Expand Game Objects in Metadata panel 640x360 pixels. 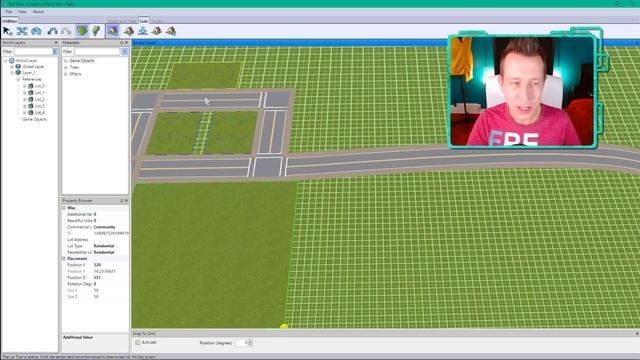(x=66, y=60)
